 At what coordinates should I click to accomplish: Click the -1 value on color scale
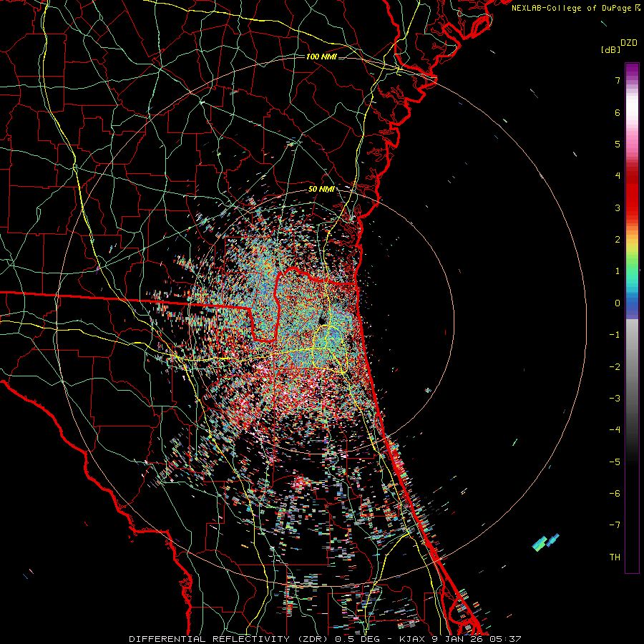[x=615, y=335]
